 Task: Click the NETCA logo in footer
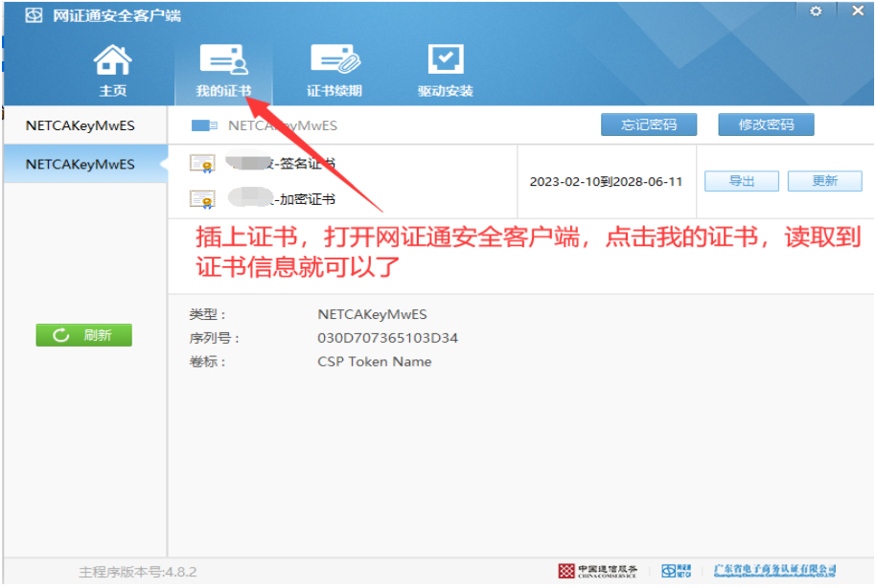pos(677,571)
